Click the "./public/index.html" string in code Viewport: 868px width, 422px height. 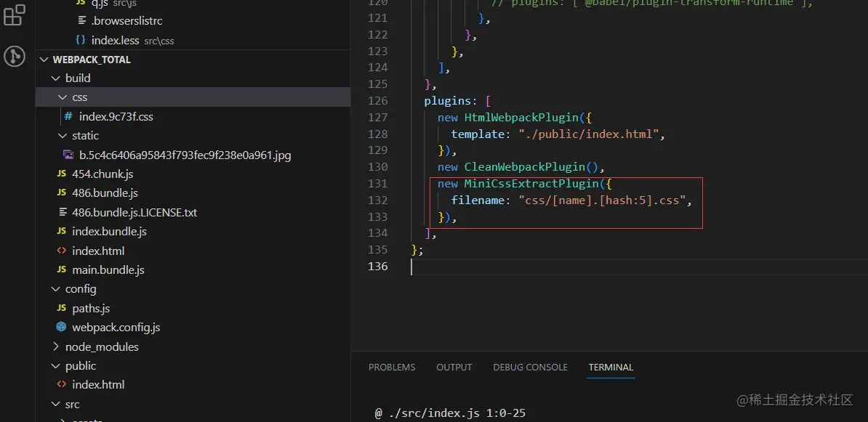click(588, 134)
